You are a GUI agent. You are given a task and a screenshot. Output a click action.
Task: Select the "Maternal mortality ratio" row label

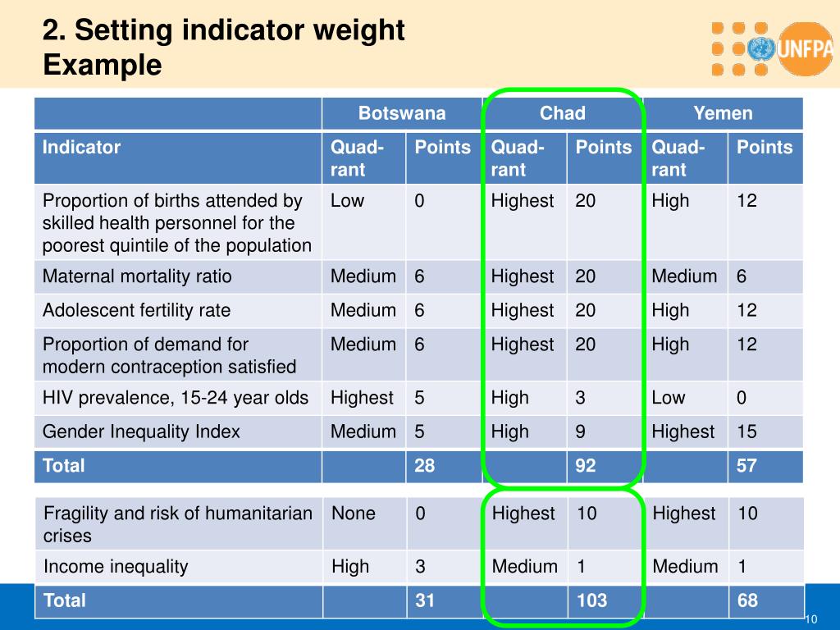tap(137, 276)
